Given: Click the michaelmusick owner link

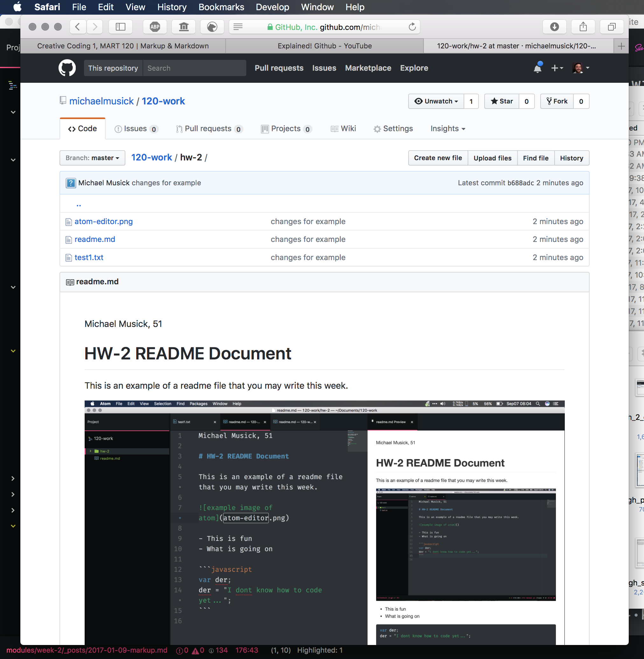Looking at the screenshot, I should [101, 101].
